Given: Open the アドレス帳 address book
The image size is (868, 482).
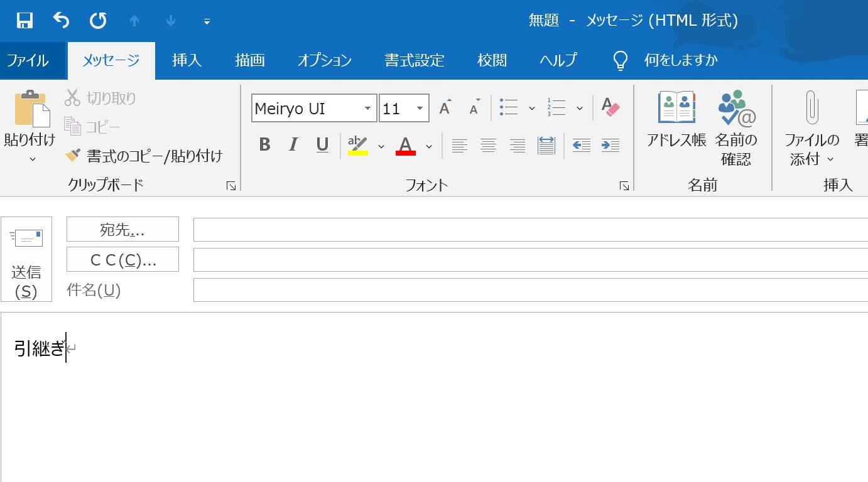Looking at the screenshot, I should (x=677, y=119).
